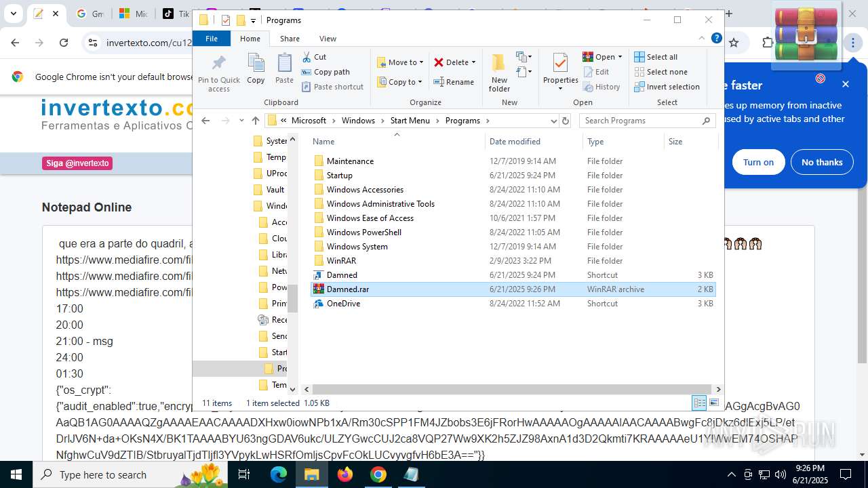Viewport: 868px width, 488px height.
Task: Switch to the Share ribbon tab
Action: tap(290, 39)
